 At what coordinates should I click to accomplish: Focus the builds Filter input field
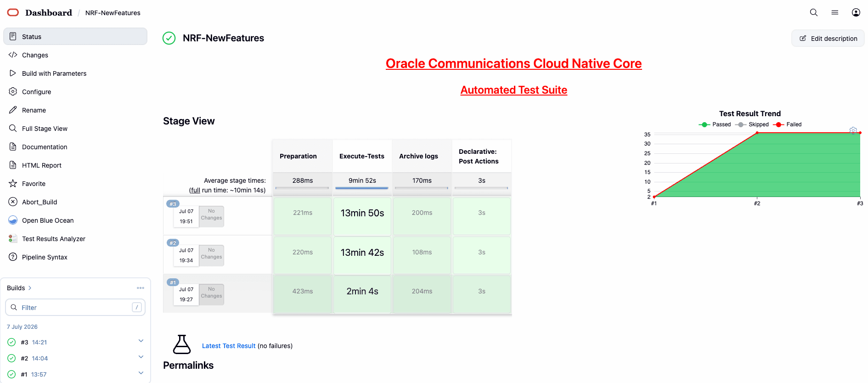75,307
